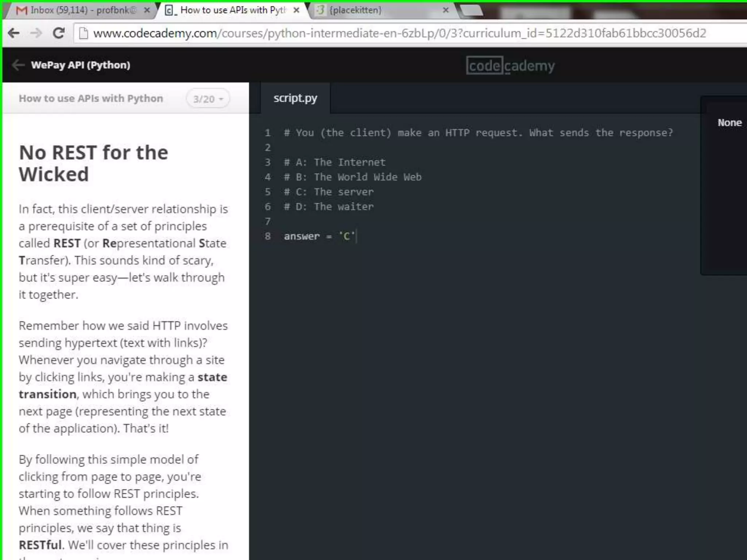Click the '# A: The Internet' line
The width and height of the screenshot is (747, 560).
(334, 162)
